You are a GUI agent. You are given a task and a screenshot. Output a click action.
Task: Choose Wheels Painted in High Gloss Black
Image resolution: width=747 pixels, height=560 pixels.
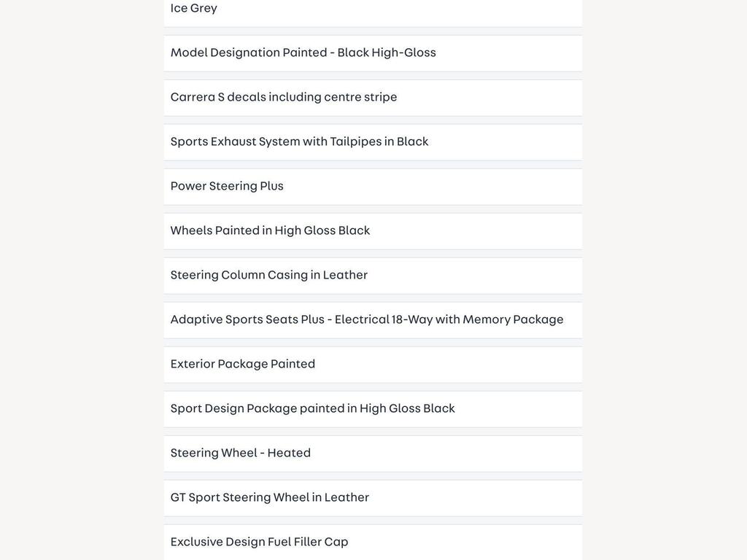pyautogui.click(x=373, y=231)
